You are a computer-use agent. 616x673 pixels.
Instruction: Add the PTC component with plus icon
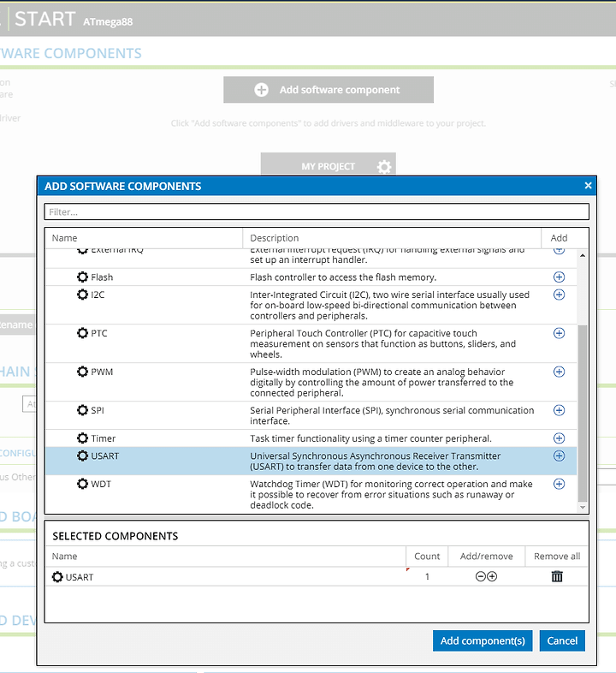tap(559, 333)
